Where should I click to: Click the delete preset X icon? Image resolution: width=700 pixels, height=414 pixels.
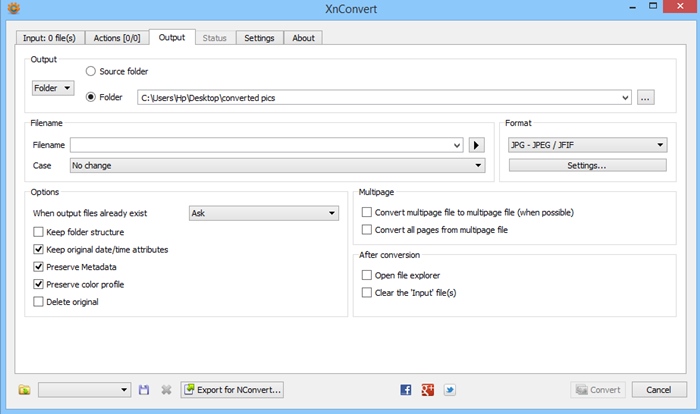click(x=166, y=390)
